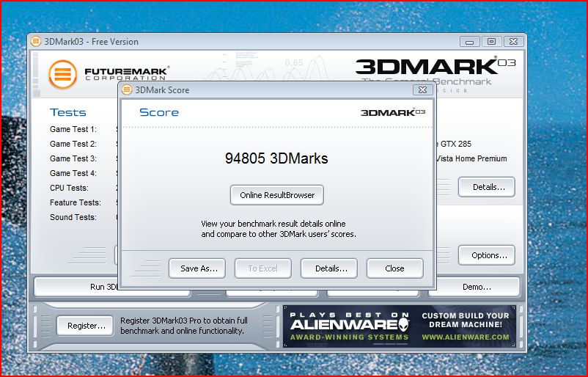
Task: Open the Alienware advertisement banner
Action: pos(400,326)
